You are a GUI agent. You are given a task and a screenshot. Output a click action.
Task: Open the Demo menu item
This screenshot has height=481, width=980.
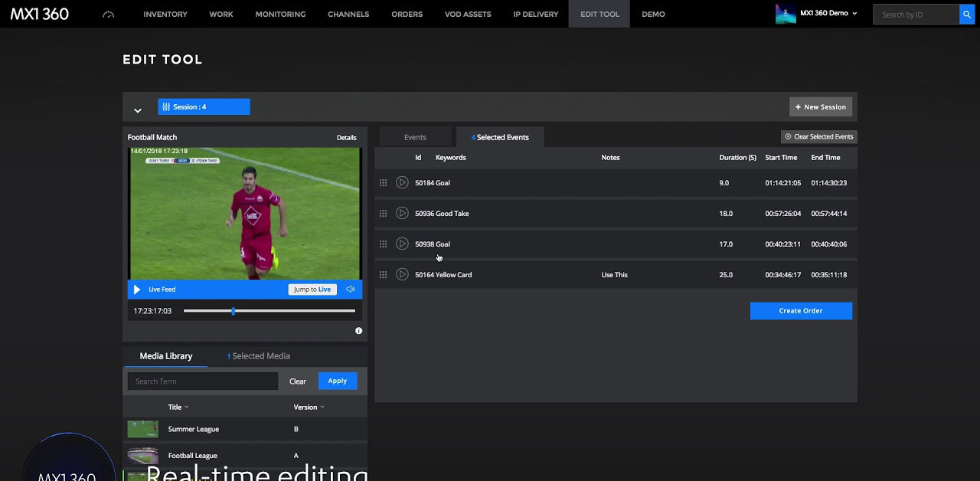point(653,14)
